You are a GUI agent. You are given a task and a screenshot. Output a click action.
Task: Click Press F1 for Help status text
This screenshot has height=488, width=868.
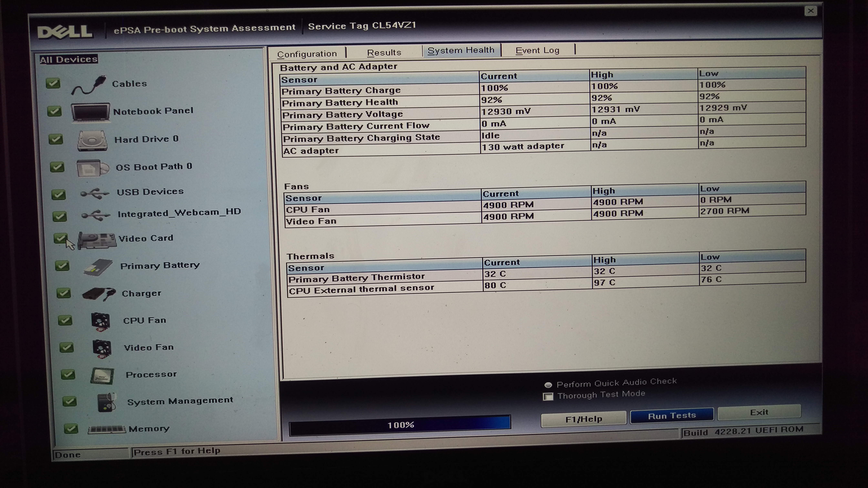pyautogui.click(x=177, y=451)
